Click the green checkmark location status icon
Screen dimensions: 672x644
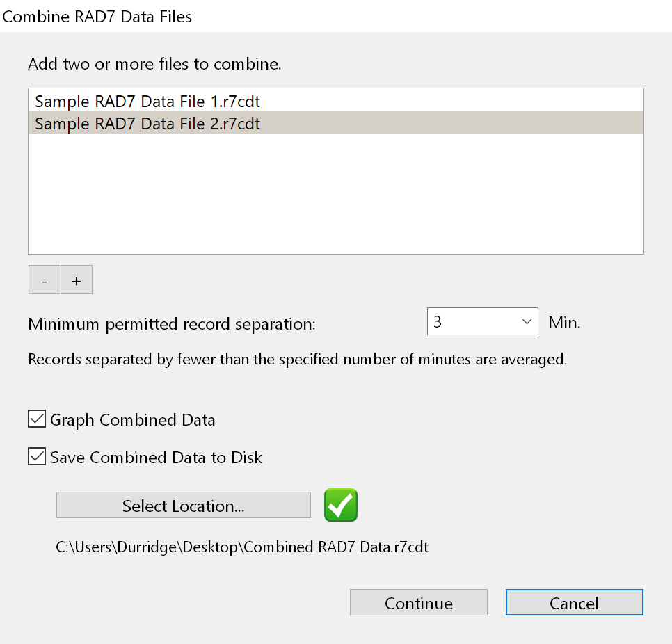pyautogui.click(x=341, y=505)
